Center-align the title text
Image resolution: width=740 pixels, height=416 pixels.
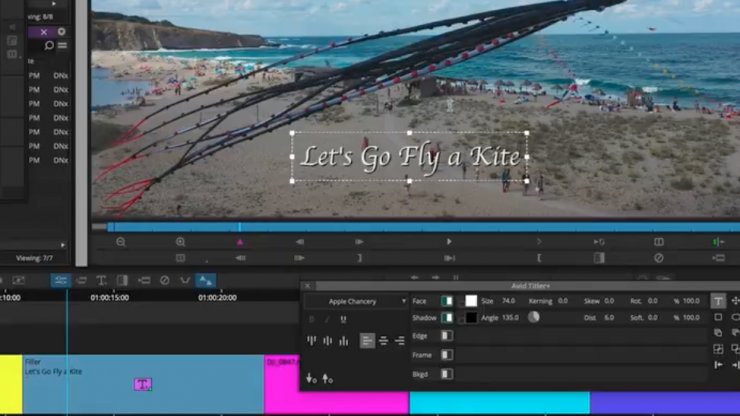point(383,341)
